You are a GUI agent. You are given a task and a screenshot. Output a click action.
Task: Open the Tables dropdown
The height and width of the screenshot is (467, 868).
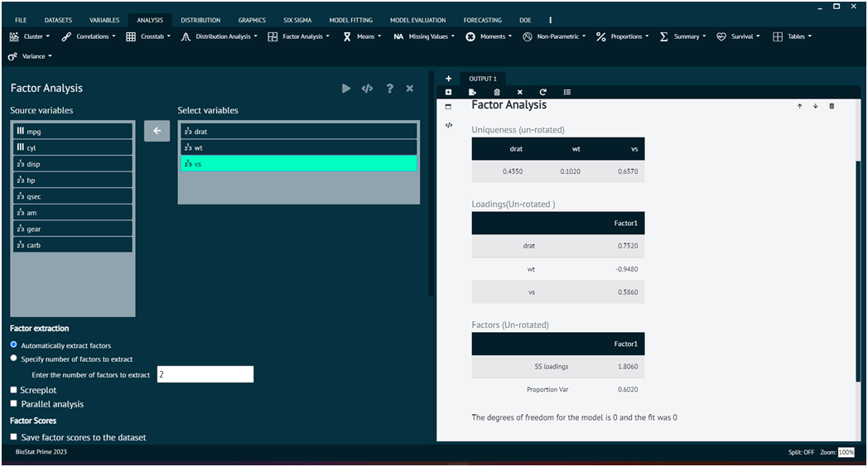click(792, 36)
